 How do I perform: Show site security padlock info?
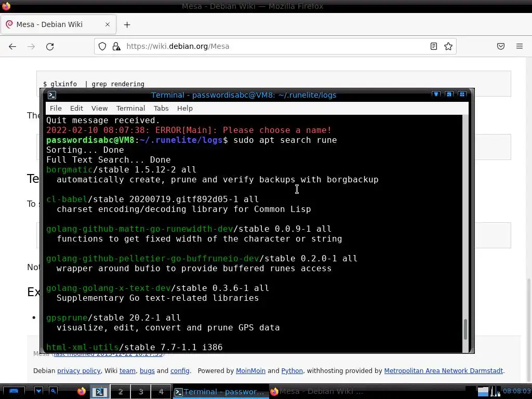click(x=116, y=46)
